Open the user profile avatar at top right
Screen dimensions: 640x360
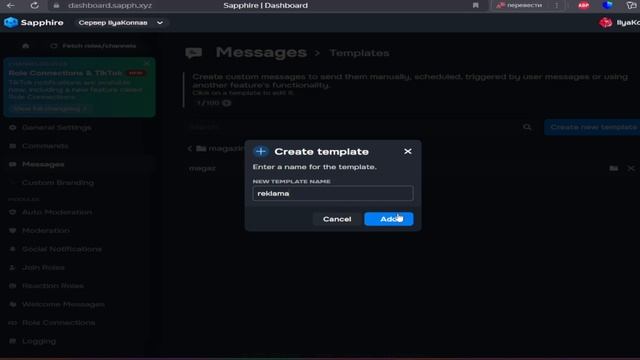tap(605, 22)
